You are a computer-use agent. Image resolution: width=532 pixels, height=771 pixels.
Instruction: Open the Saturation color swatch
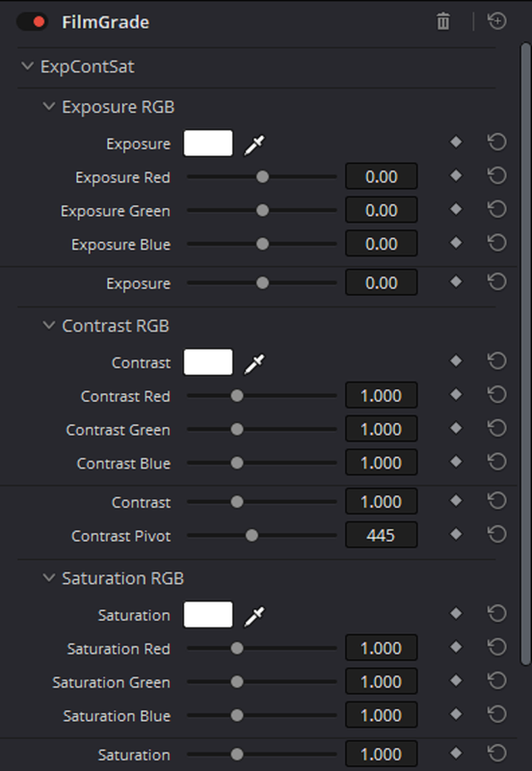point(208,614)
